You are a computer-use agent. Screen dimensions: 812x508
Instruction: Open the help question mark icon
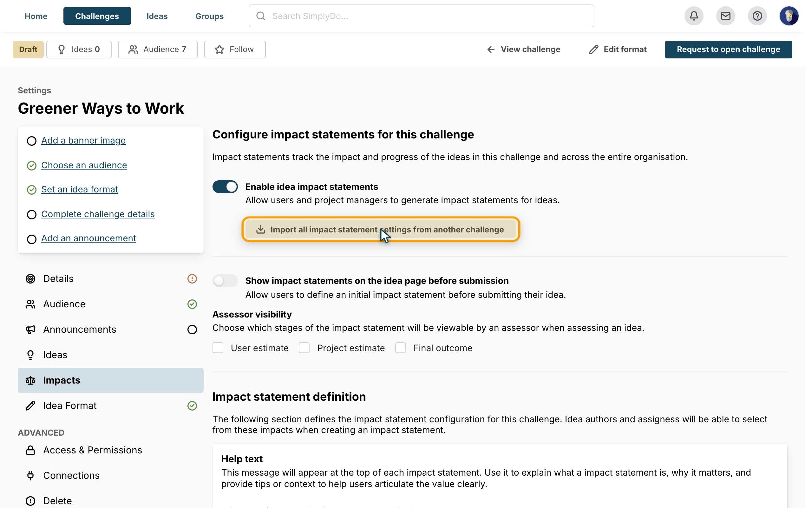pos(757,16)
